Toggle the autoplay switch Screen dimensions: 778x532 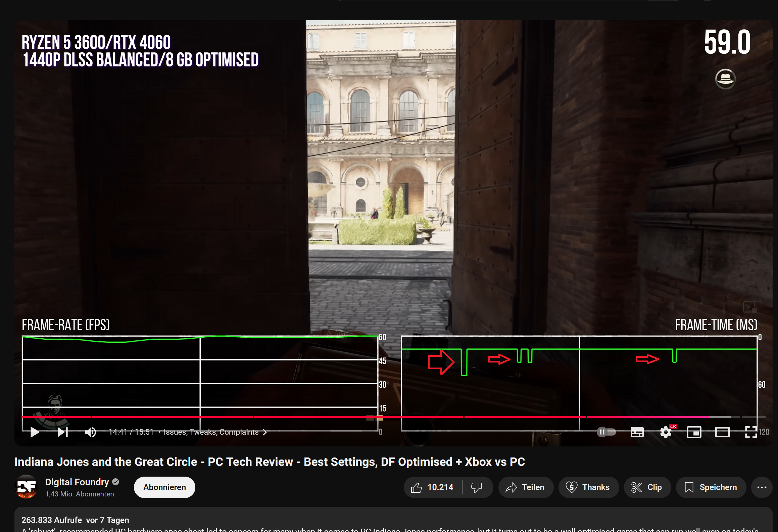point(606,432)
